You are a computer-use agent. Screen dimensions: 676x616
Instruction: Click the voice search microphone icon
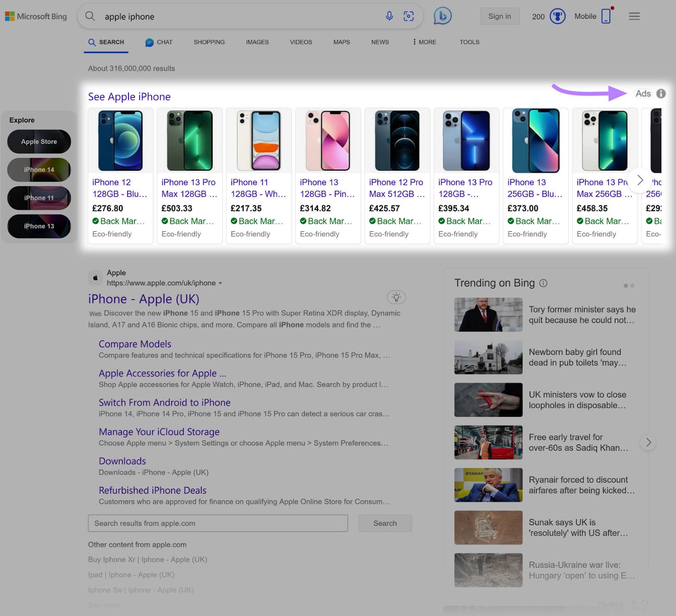click(x=389, y=16)
